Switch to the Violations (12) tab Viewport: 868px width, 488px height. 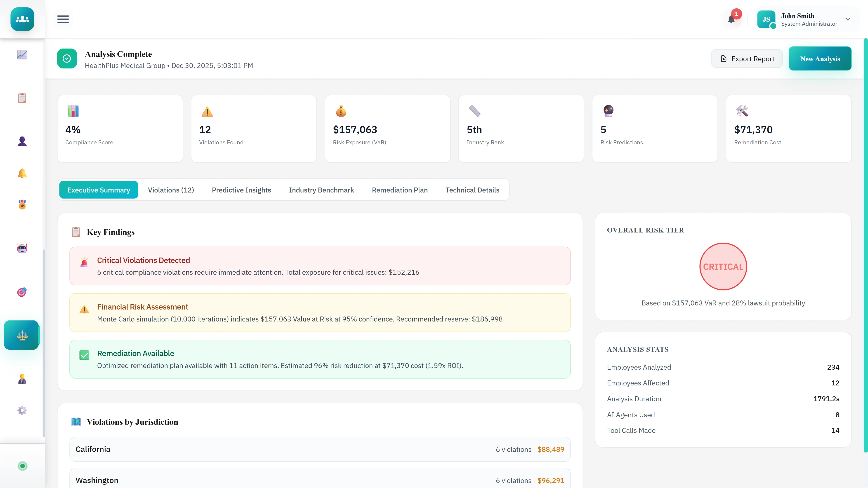171,190
